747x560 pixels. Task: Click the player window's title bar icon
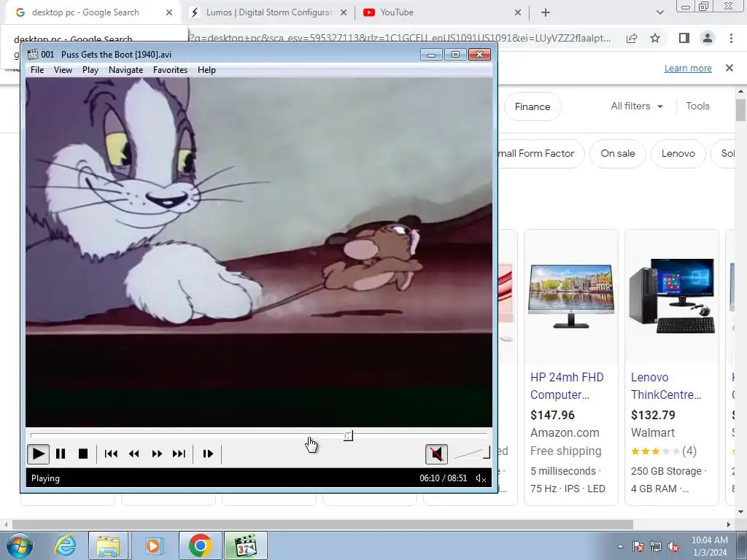(32, 54)
